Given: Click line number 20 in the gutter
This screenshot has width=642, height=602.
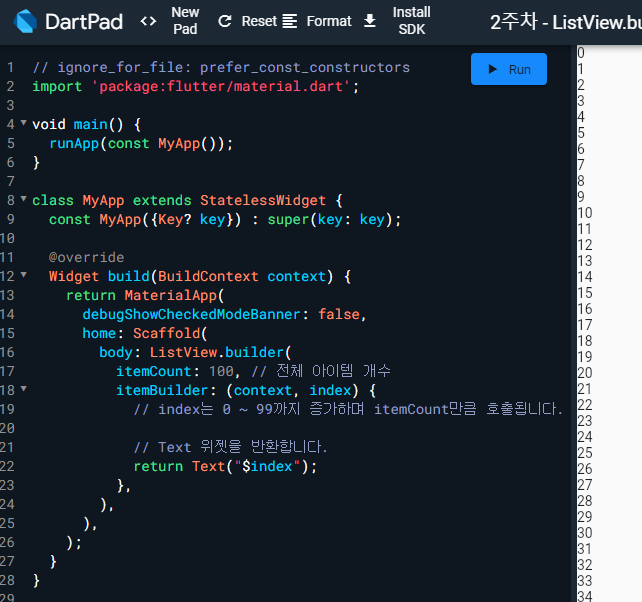Looking at the screenshot, I should (x=7, y=428).
